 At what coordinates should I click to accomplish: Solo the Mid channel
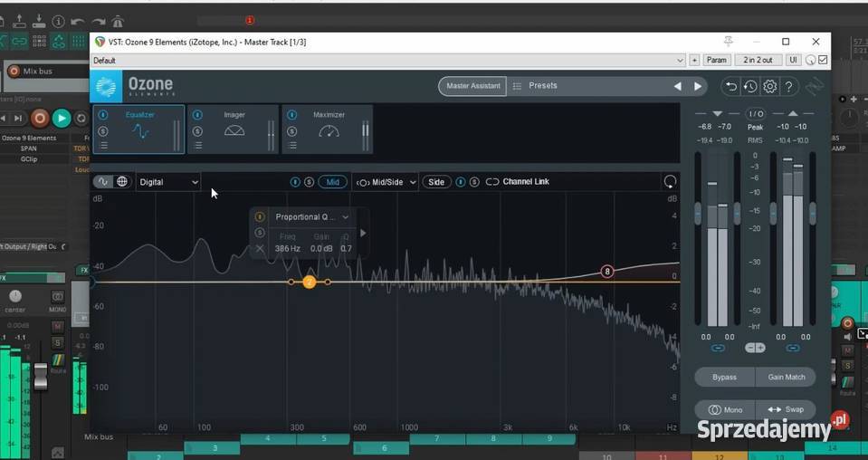[309, 182]
